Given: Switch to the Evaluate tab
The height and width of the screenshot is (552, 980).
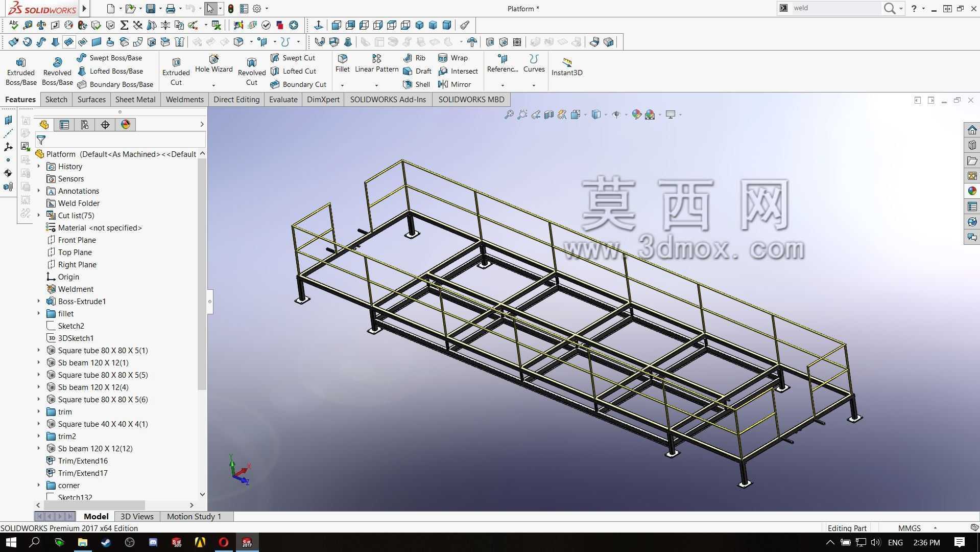Looking at the screenshot, I should click(x=283, y=99).
